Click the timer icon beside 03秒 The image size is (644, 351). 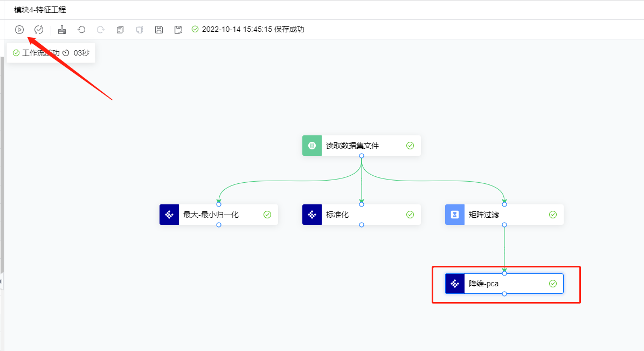pos(66,53)
